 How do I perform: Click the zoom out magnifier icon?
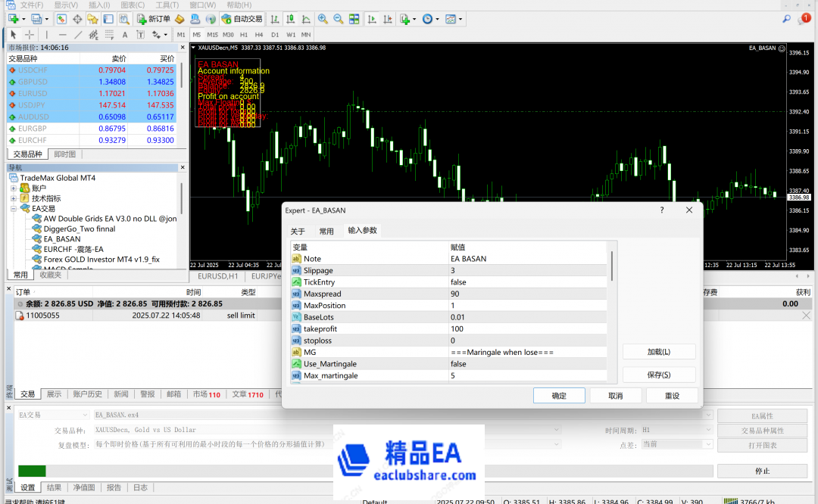337,19
